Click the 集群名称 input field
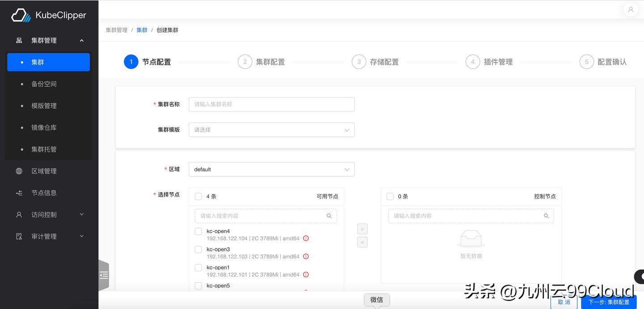The image size is (644, 309). (x=271, y=104)
